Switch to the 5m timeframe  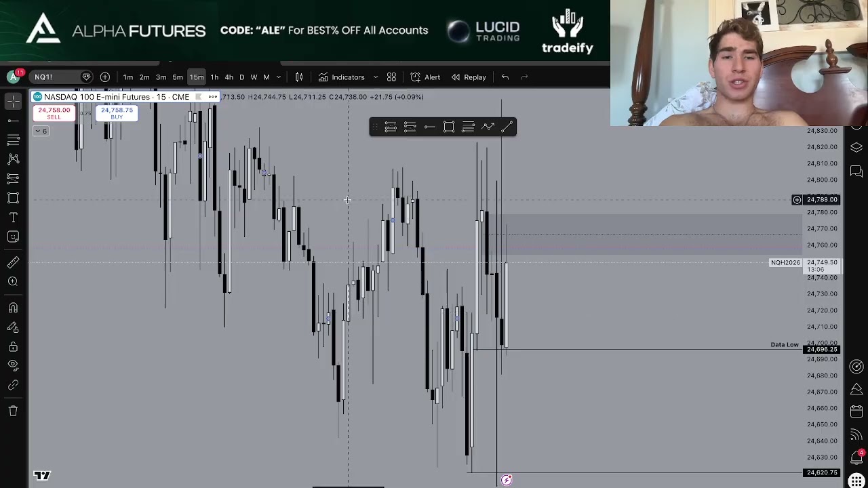tap(178, 77)
